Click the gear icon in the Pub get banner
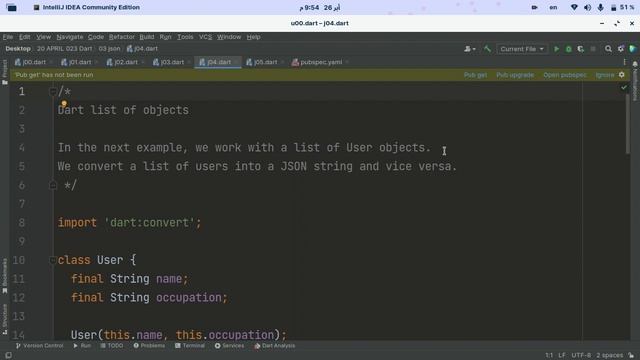 [622, 75]
